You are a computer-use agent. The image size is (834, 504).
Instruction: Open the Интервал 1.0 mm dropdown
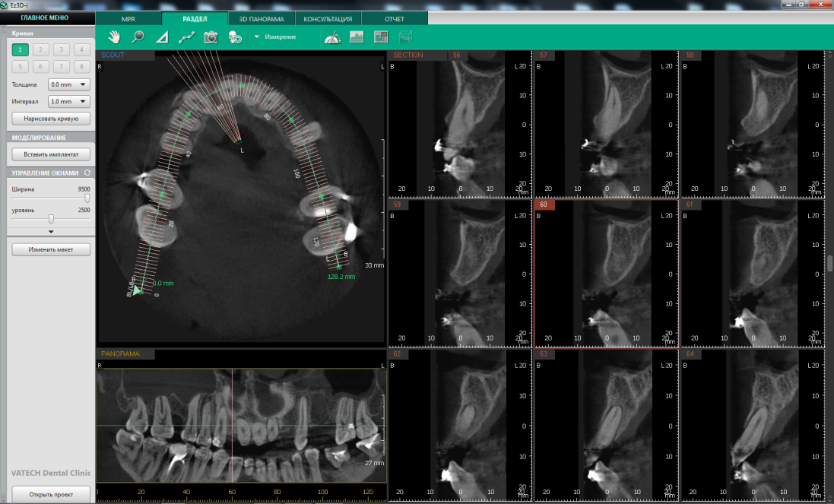coord(68,101)
